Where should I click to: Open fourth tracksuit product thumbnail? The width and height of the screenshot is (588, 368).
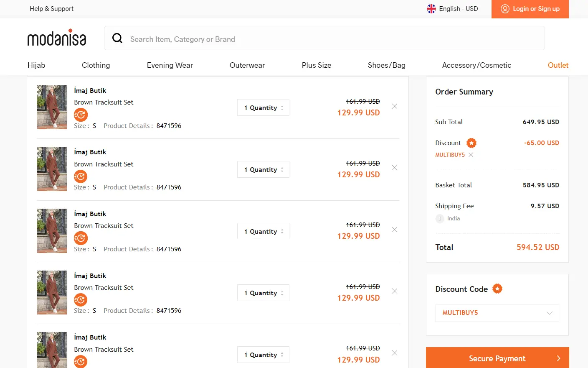pyautogui.click(x=52, y=292)
